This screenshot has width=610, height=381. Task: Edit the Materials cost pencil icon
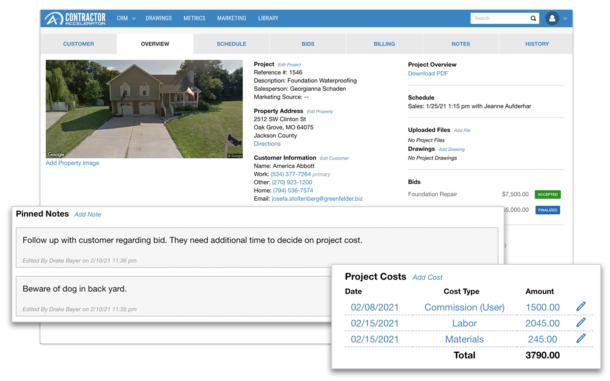(581, 338)
